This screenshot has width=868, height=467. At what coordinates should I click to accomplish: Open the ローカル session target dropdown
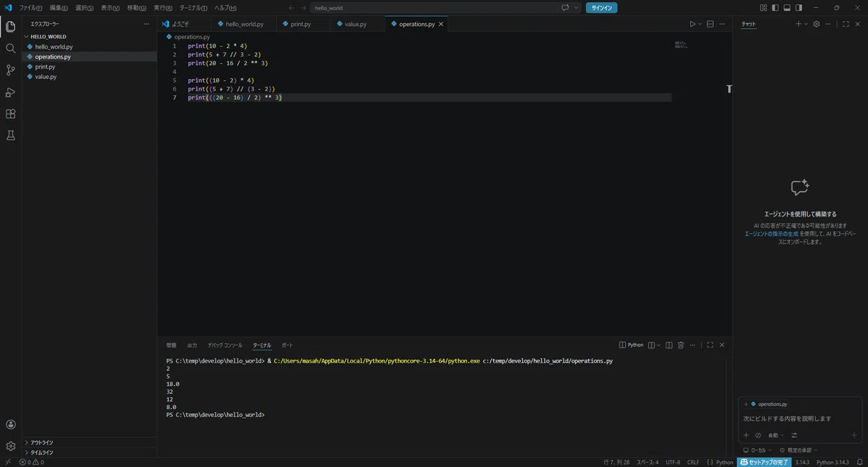tap(757, 450)
